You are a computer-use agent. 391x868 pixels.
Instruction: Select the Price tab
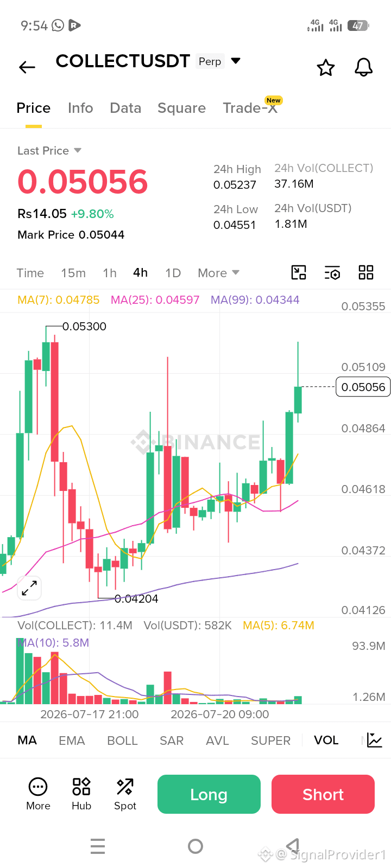(34, 108)
